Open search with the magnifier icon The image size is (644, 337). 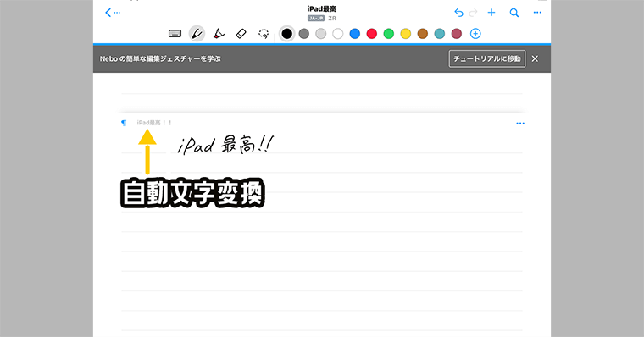[x=514, y=13]
